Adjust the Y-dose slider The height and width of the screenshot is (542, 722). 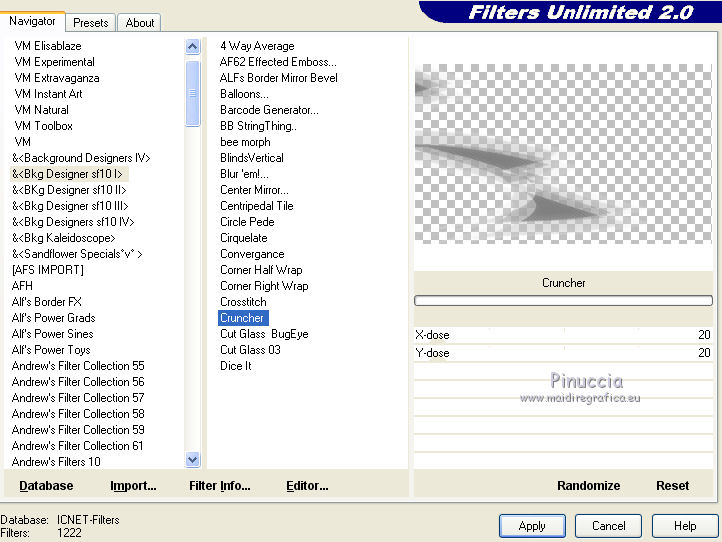coord(563,353)
